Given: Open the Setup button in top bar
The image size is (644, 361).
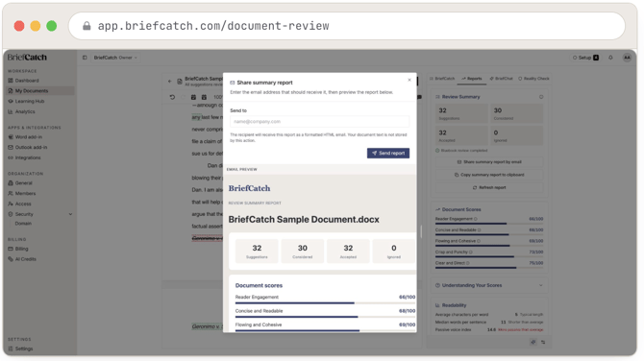Looking at the screenshot, I should pyautogui.click(x=585, y=58).
